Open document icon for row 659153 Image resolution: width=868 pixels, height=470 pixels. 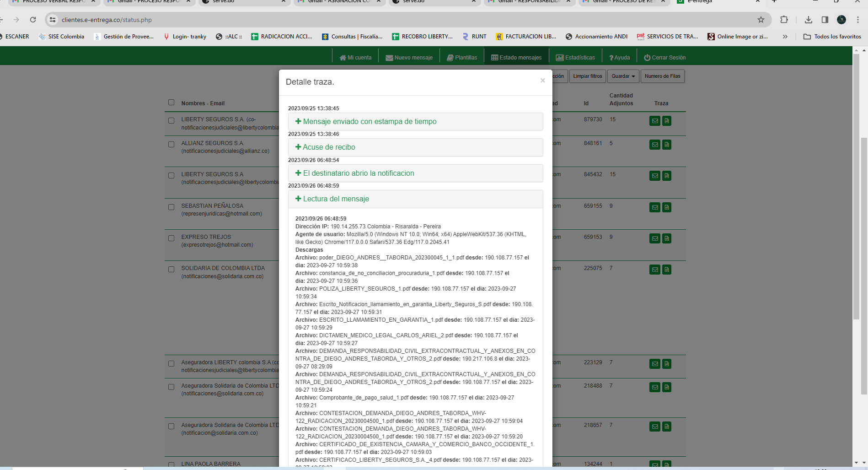(x=667, y=238)
